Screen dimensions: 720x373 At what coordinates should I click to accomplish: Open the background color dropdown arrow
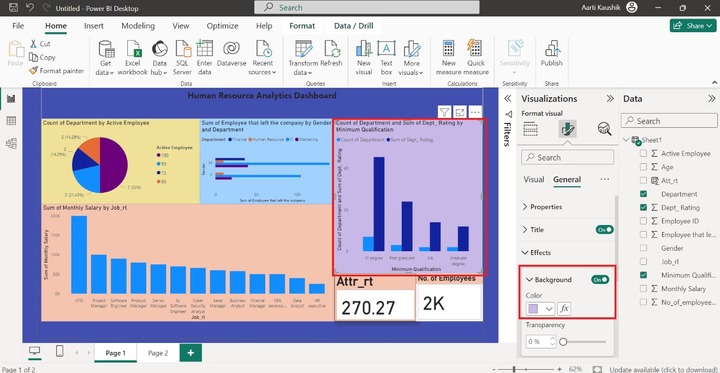coord(549,309)
